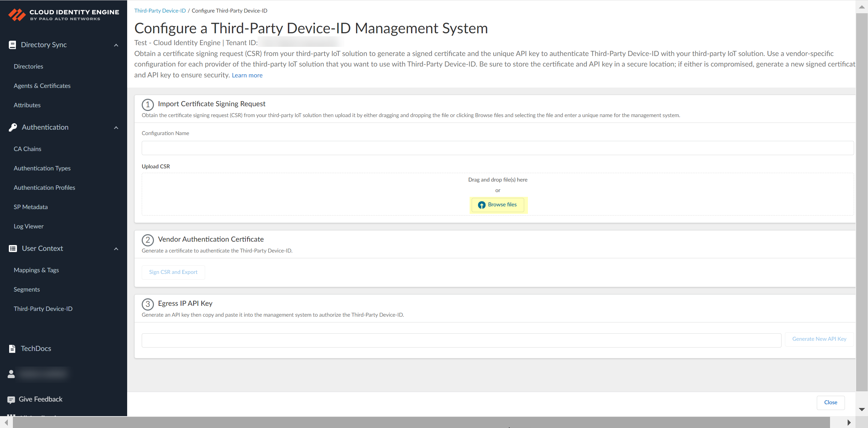Screen dimensions: 868x428
Task: Click the Authentication key icon
Action: 13,127
